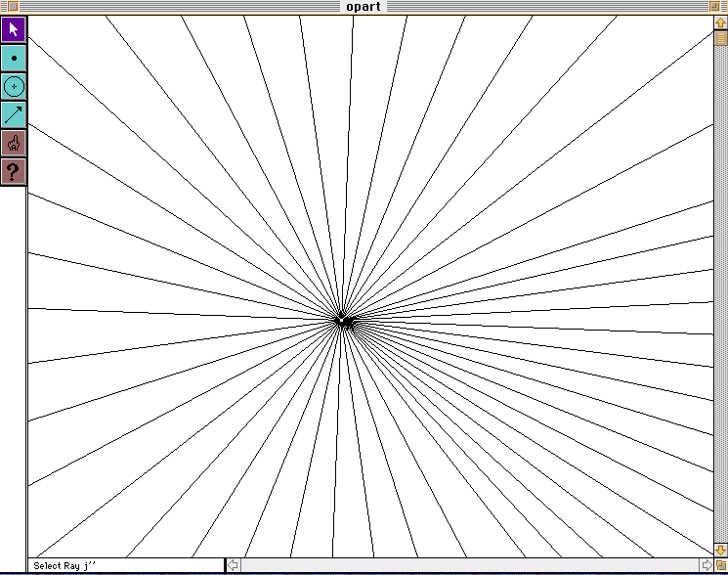Image resolution: width=728 pixels, height=575 pixels.
Task: Click the window resize box
Action: click(721, 565)
